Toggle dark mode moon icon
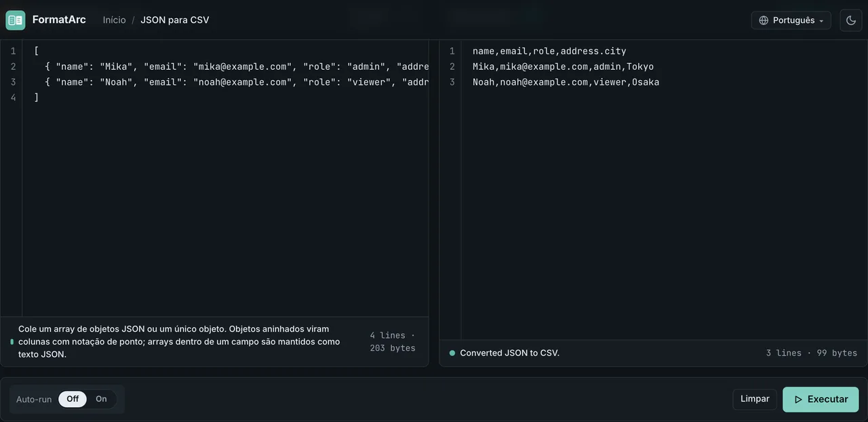 851,20
